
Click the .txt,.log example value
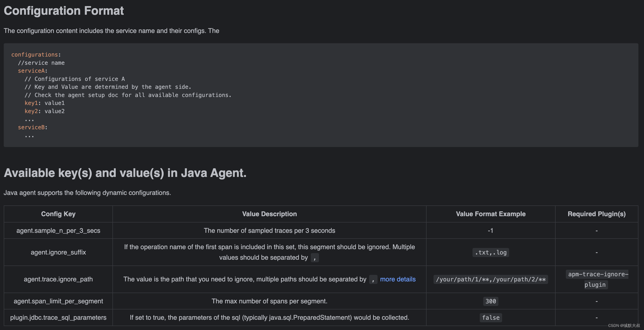click(490, 252)
